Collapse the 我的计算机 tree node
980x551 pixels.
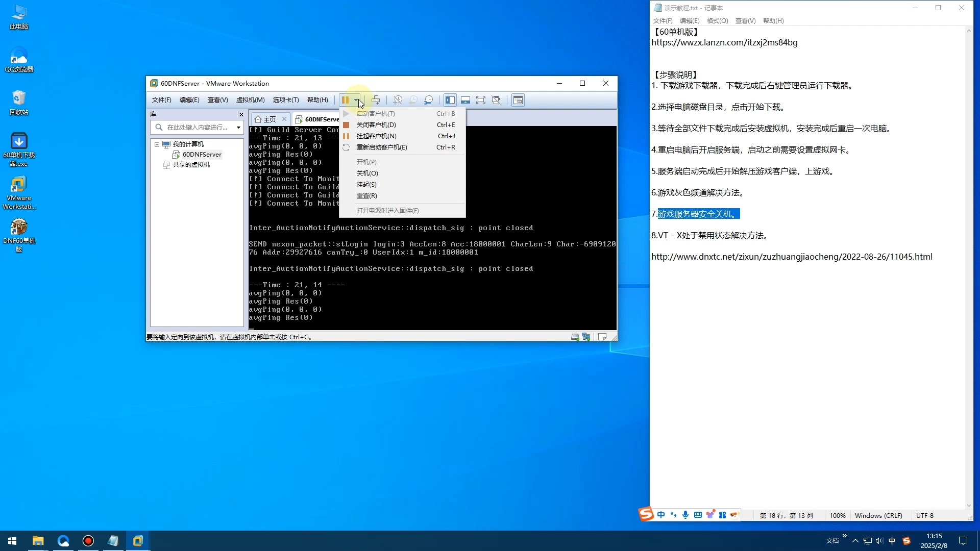click(157, 144)
